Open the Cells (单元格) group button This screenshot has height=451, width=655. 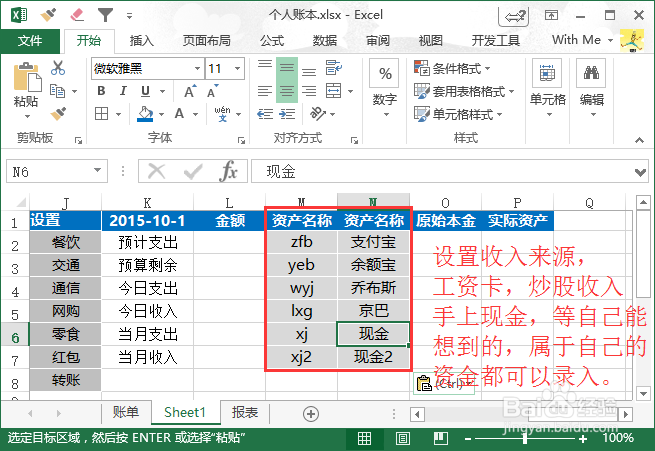[x=547, y=89]
